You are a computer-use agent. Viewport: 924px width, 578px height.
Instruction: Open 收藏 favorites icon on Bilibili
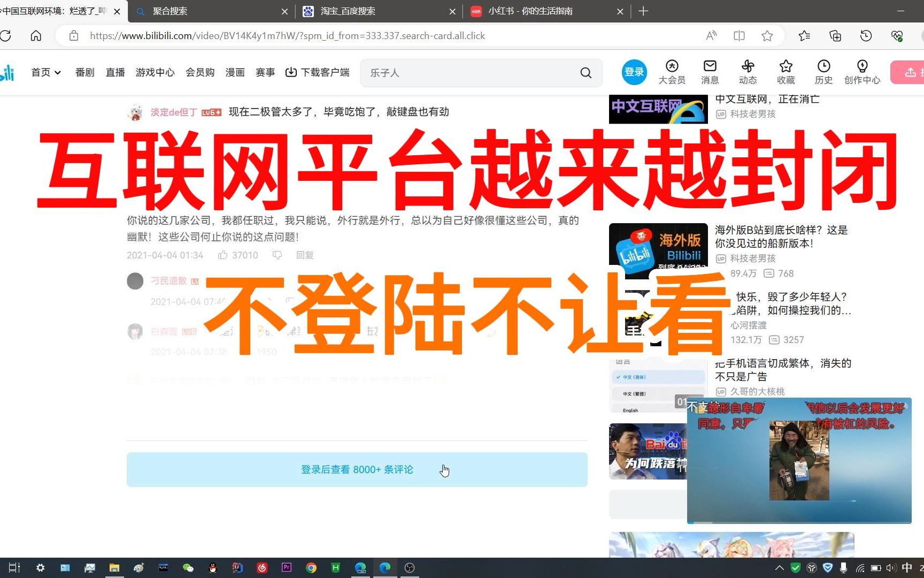(x=786, y=72)
